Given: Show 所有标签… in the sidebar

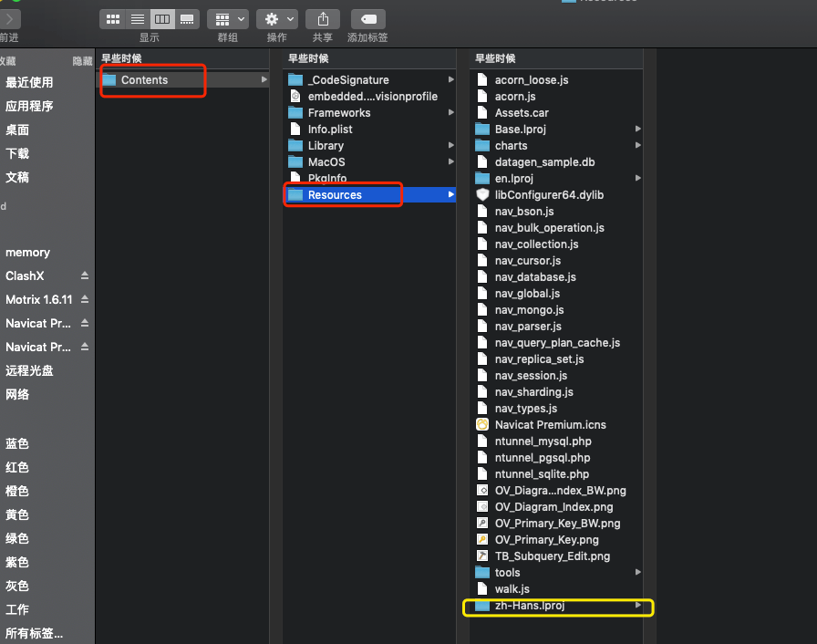Looking at the screenshot, I should (x=34, y=633).
